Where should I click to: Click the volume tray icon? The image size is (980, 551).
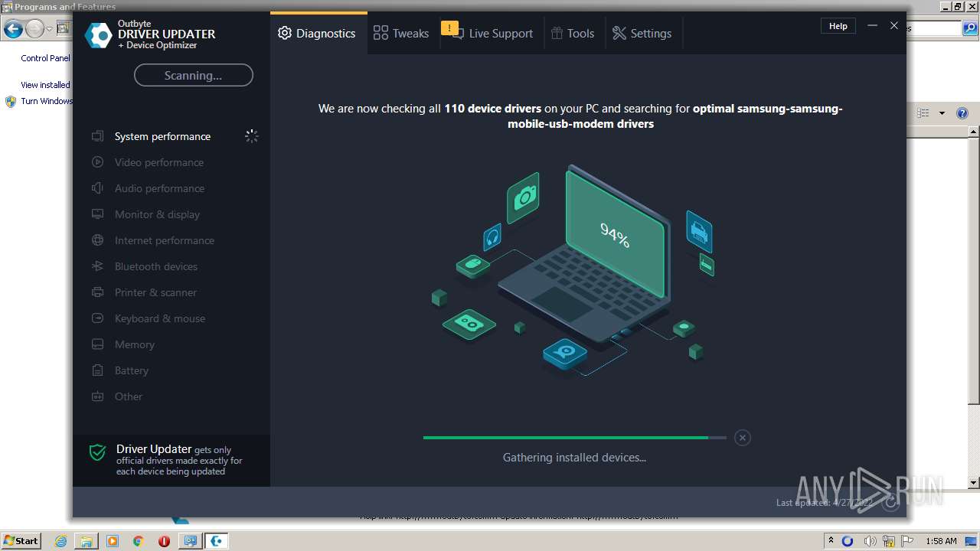click(x=870, y=541)
